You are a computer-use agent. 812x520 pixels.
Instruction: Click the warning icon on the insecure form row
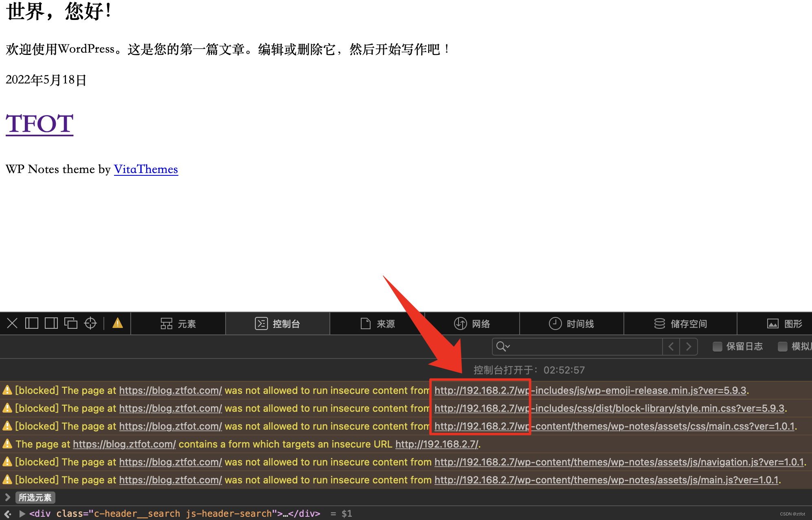pyautogui.click(x=7, y=444)
